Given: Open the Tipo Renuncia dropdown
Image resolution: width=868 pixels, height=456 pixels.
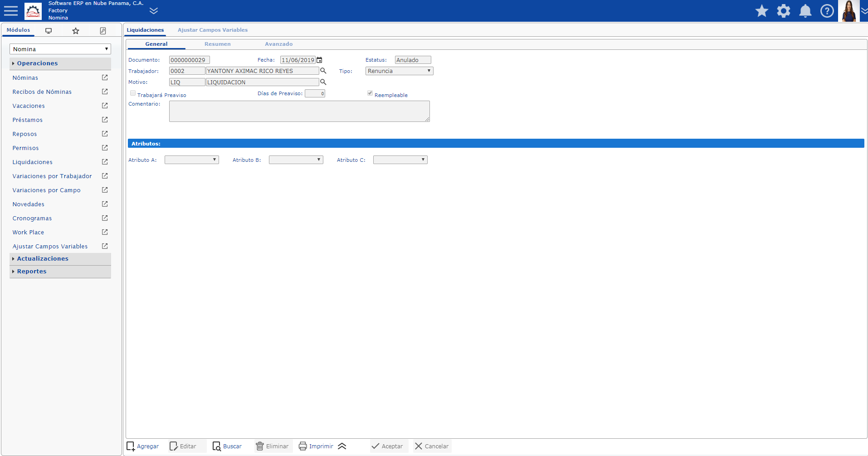Looking at the screenshot, I should [x=399, y=71].
